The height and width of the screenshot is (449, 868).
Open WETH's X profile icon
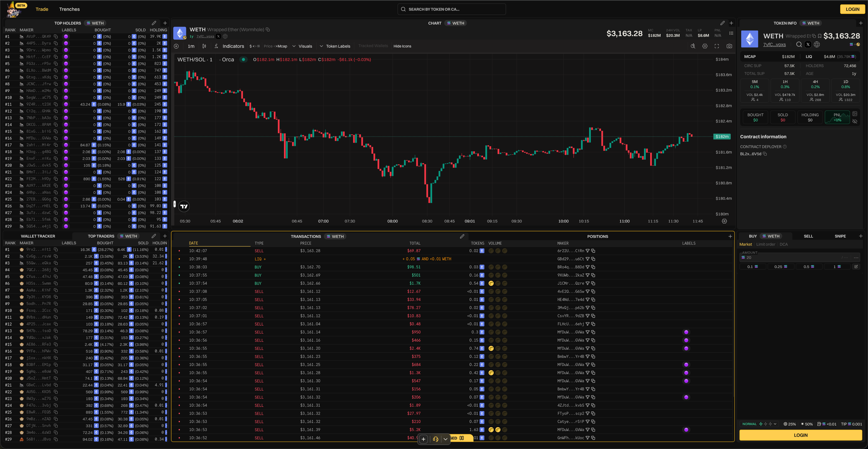coord(808,44)
